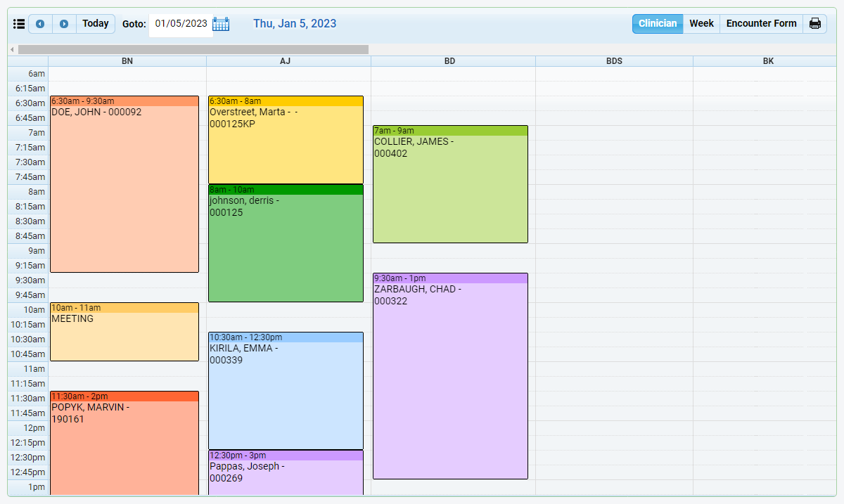Open the JOHN DOE 6:30am appointment
Image resolution: width=844 pixels, height=504 pixels.
124,183
